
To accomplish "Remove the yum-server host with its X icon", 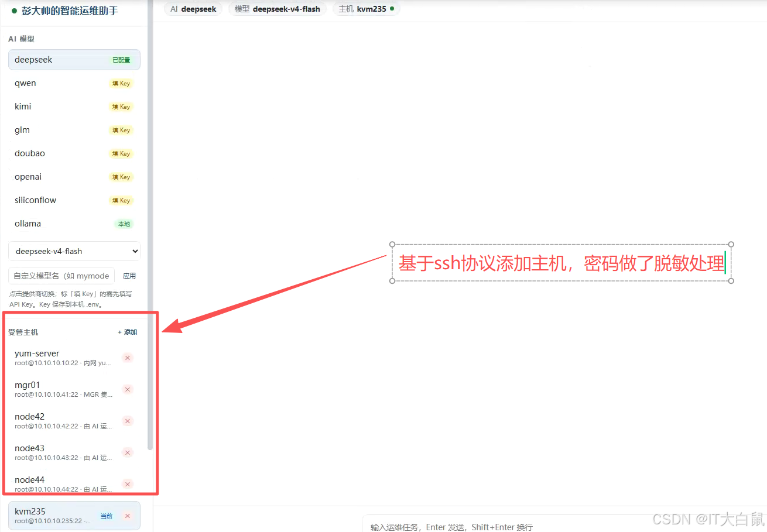I will (x=128, y=358).
